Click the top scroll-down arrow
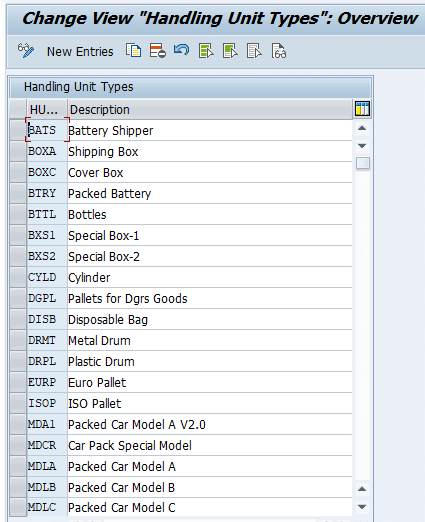425x522 pixels. pyautogui.click(x=362, y=146)
